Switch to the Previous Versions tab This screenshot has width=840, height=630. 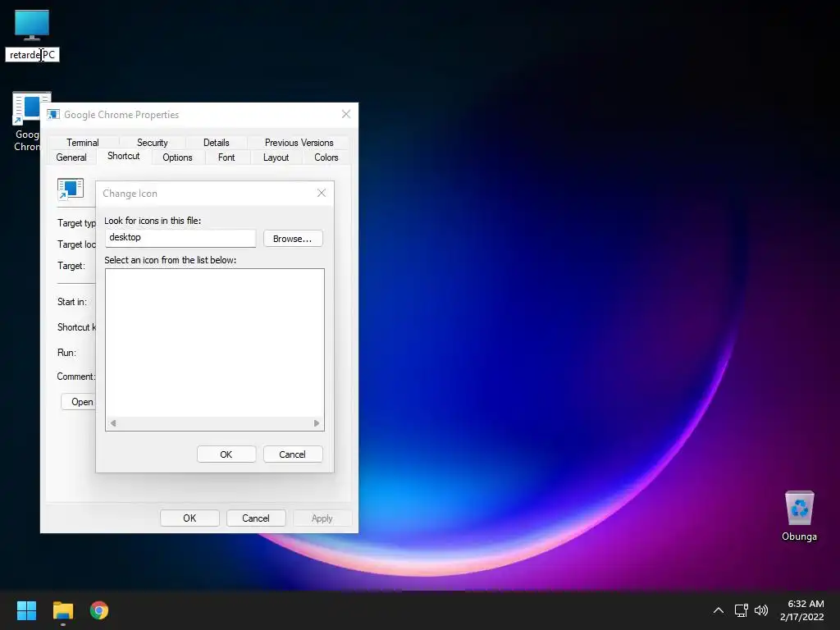[299, 143]
